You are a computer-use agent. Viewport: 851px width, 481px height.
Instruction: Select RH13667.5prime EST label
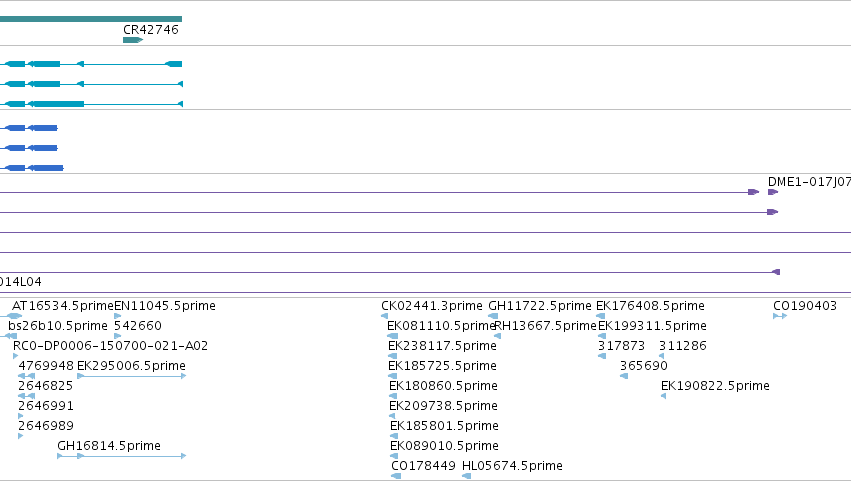(545, 326)
